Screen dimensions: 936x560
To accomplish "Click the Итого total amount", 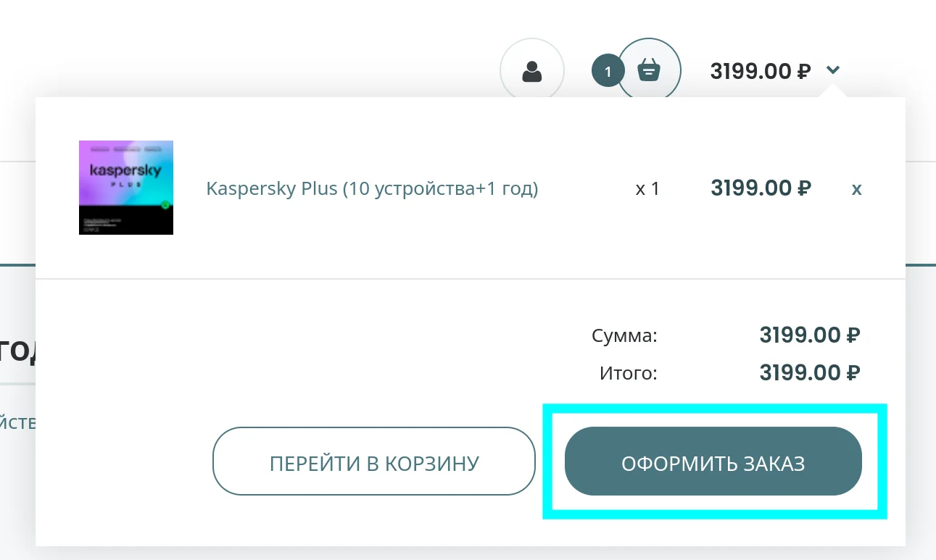I will 809,373.
